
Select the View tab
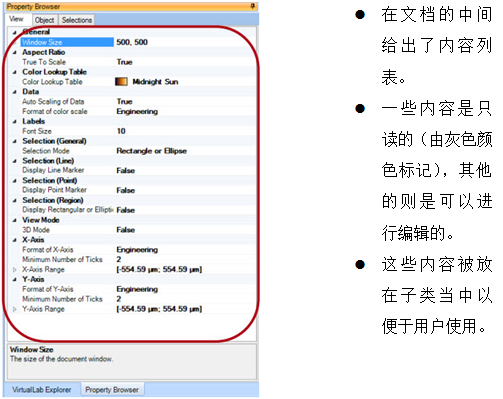point(16,19)
